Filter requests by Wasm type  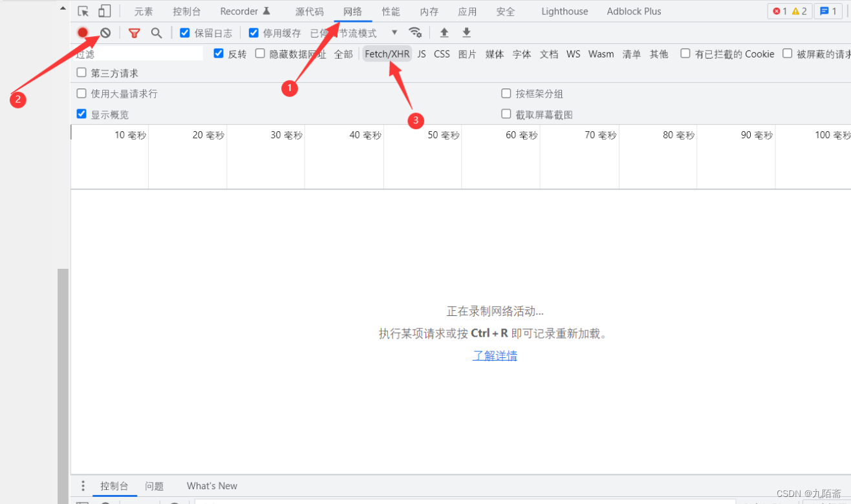tap(601, 54)
